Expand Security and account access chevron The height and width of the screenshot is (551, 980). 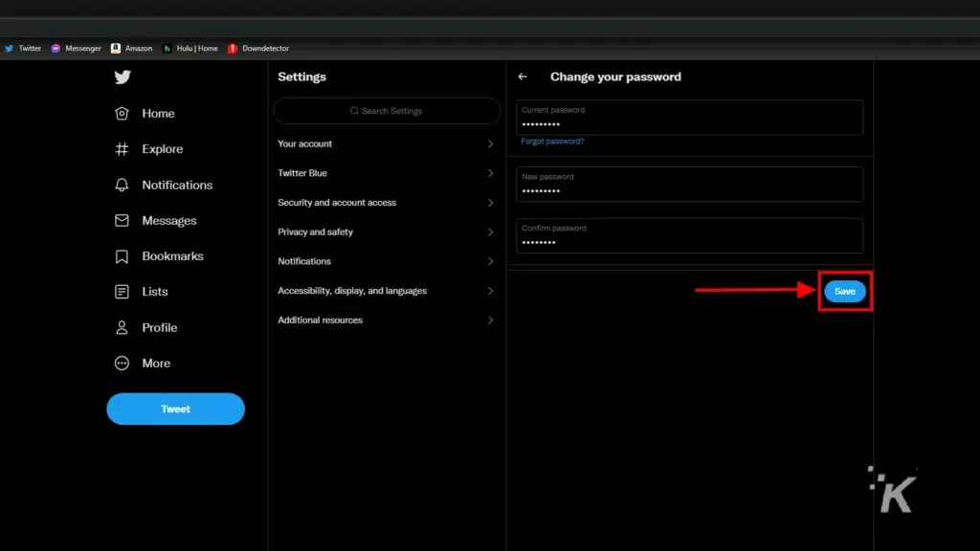[x=491, y=203]
